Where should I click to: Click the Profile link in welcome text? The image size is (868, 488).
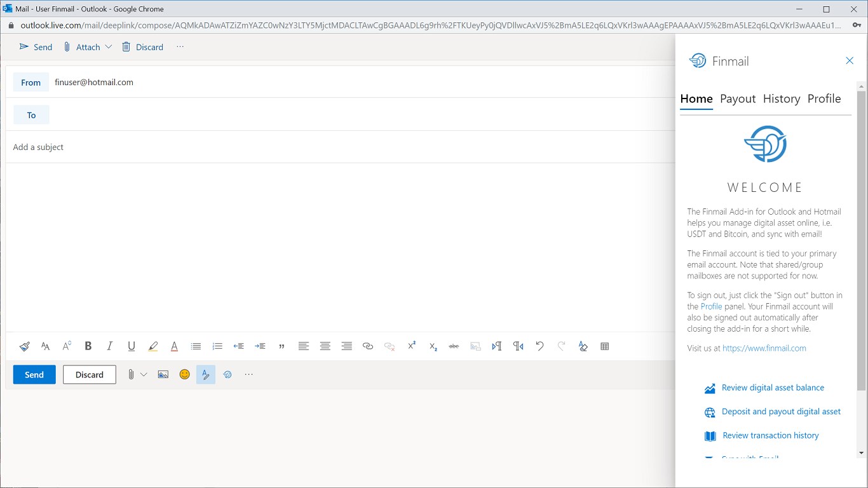pos(711,306)
